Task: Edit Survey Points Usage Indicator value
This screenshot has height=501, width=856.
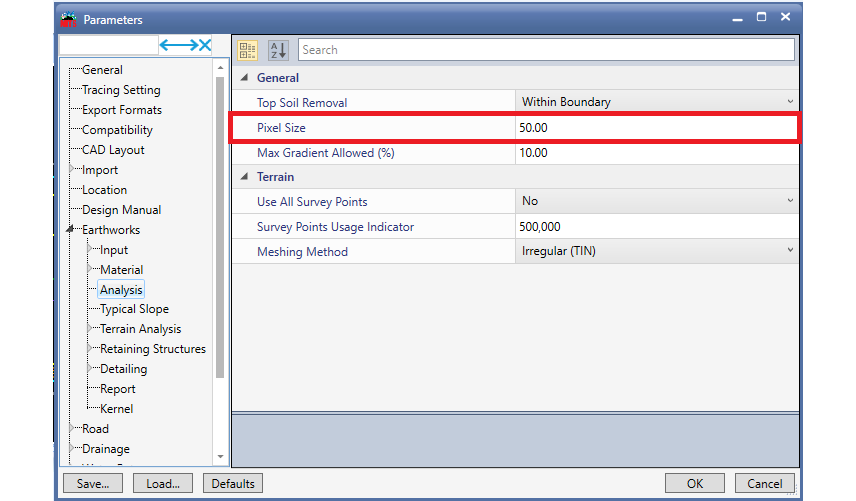Action: (x=657, y=226)
